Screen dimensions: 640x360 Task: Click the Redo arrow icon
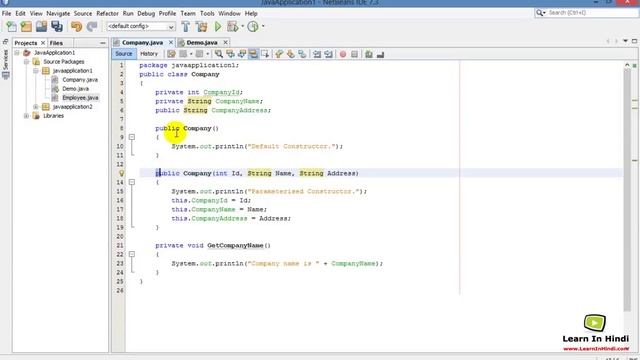pos(92,27)
